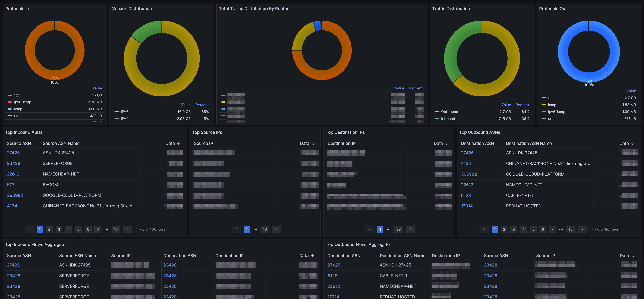Click next page arrow in Top Source IPs
Image resolution: width=644 pixels, height=299 pixels.
pos(276,229)
